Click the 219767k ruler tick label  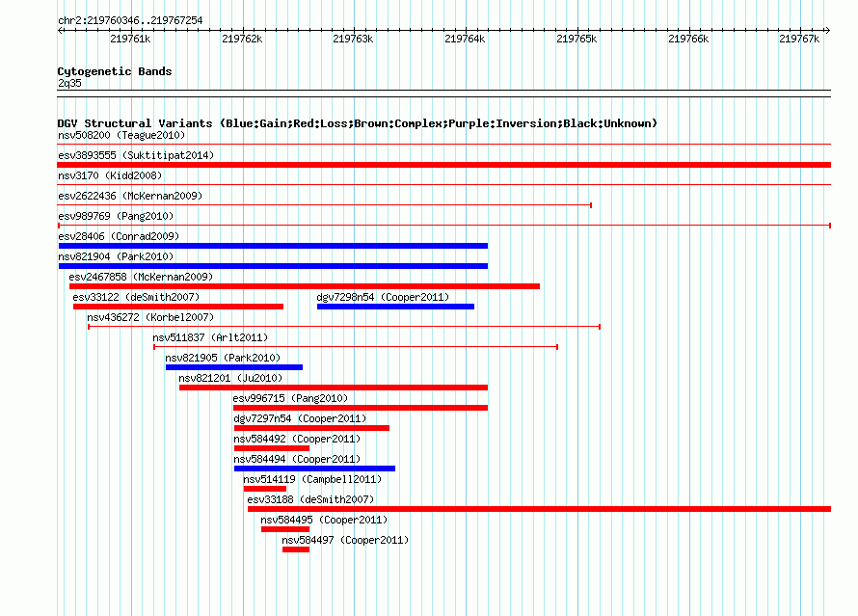(799, 39)
